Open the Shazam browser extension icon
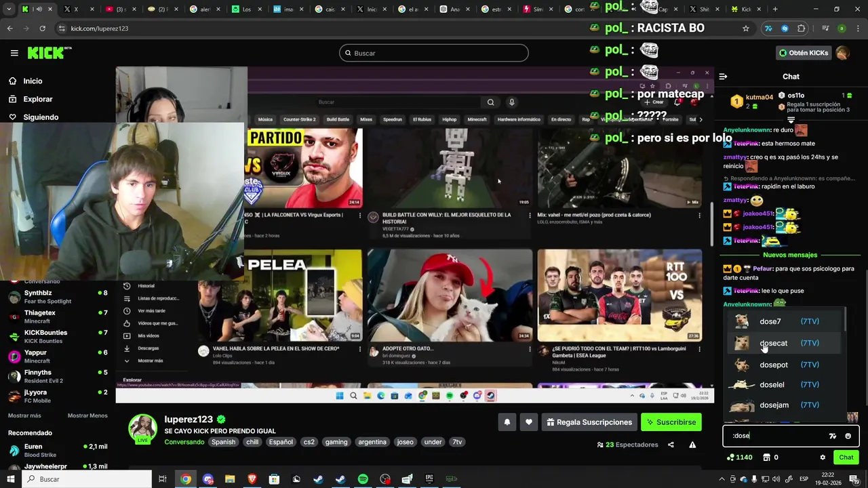 point(785,28)
